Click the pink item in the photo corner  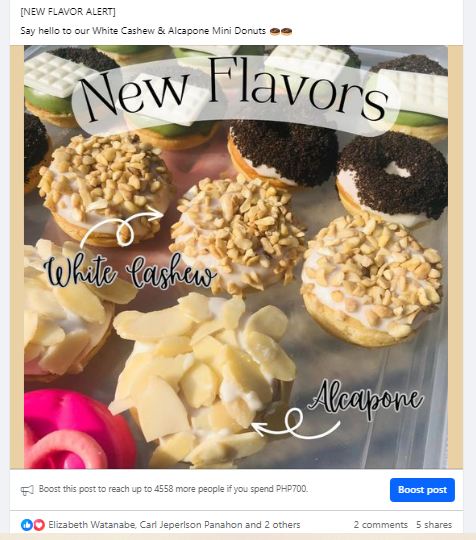point(78,430)
